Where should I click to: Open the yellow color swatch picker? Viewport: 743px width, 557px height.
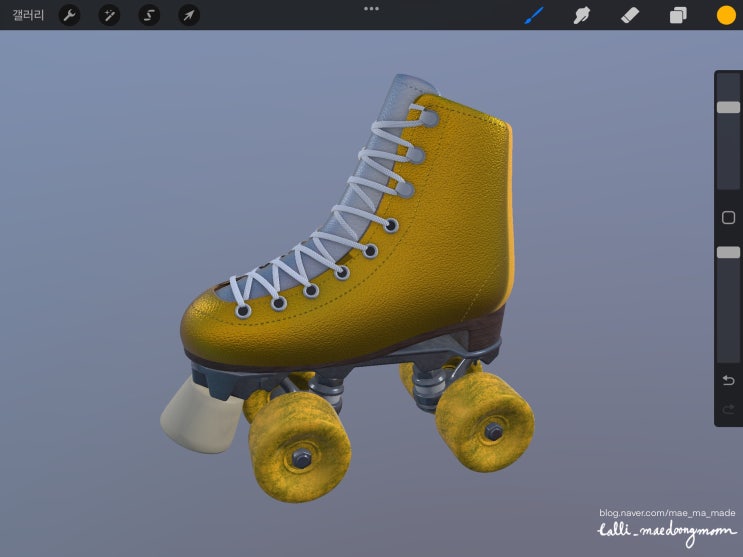[x=726, y=15]
